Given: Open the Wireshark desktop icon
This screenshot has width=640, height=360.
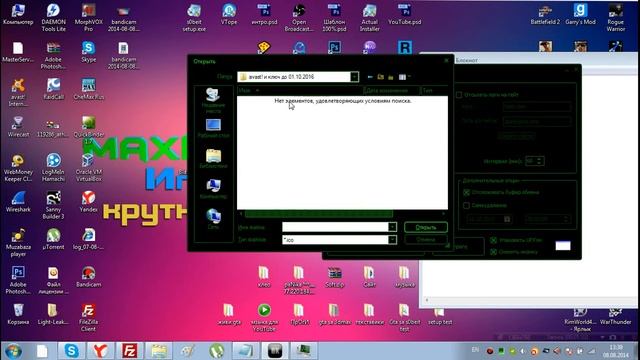Looking at the screenshot, I should 18,202.
